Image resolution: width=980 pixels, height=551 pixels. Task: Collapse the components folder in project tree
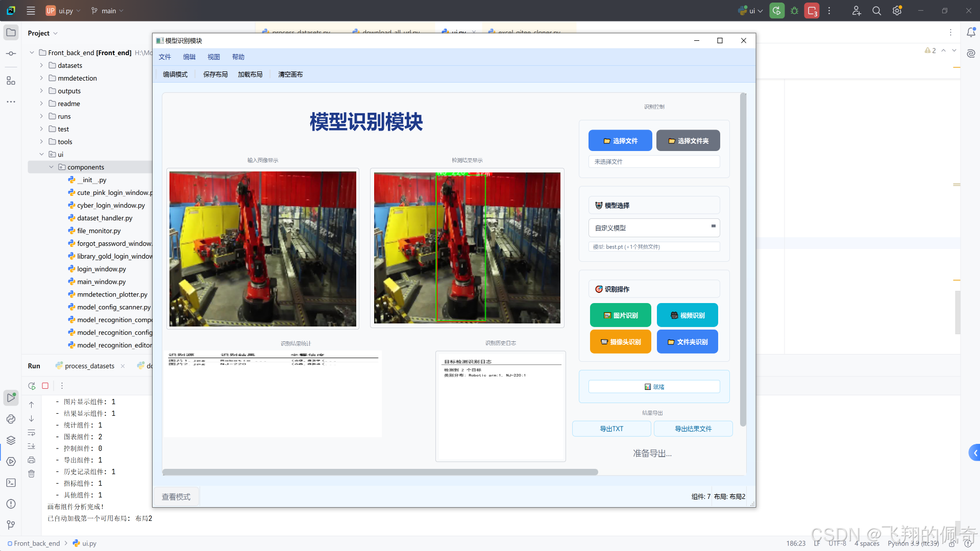(52, 167)
